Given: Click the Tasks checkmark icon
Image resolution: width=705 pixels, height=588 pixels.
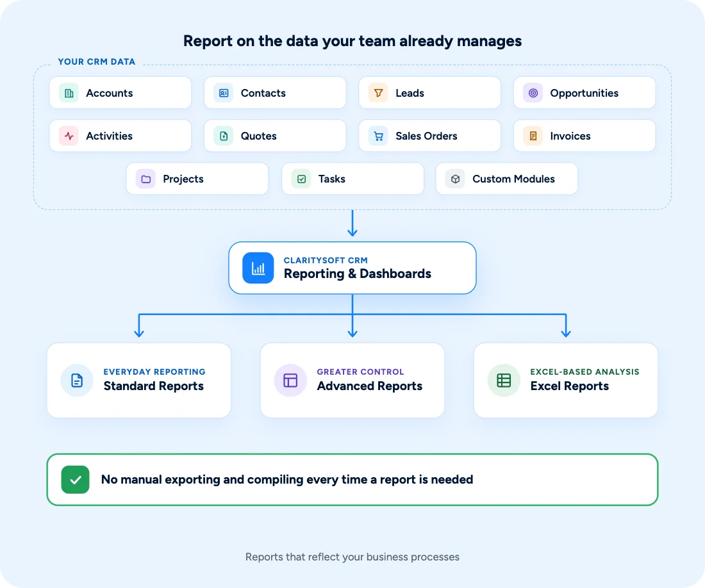Looking at the screenshot, I should click(301, 179).
